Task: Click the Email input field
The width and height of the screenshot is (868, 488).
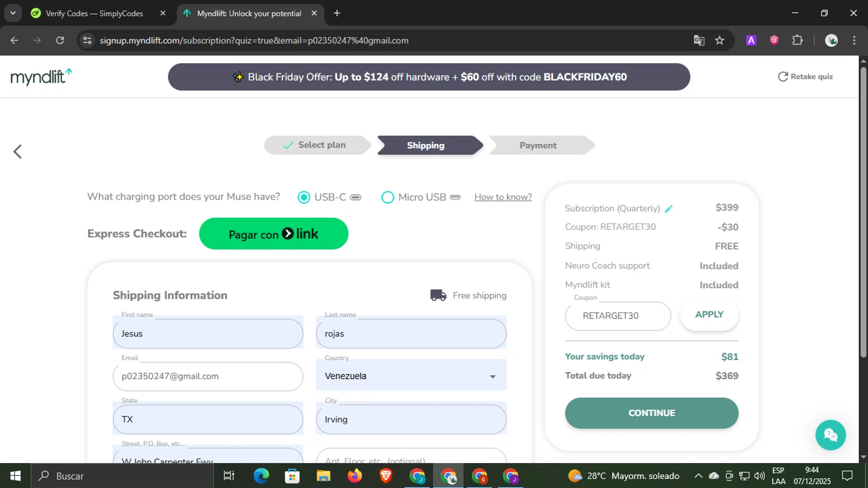Action: (x=208, y=376)
